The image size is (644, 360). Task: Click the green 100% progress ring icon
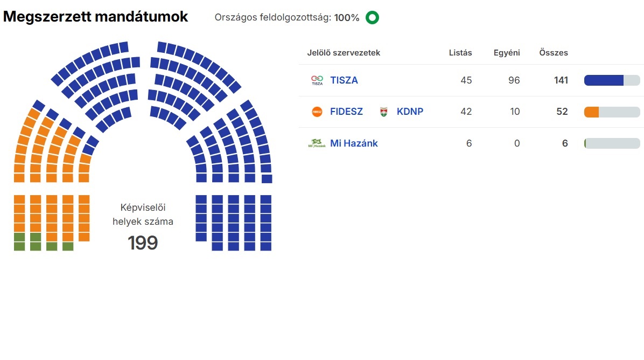click(x=372, y=18)
